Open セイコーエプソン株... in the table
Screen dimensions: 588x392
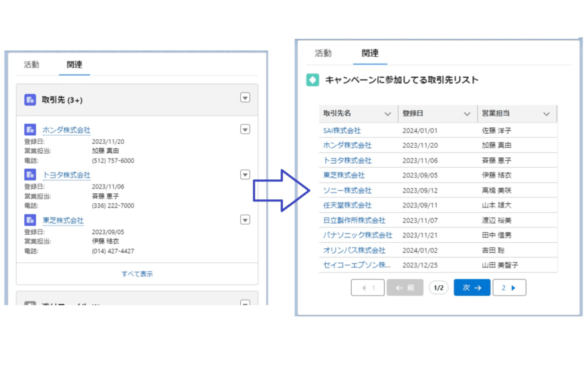pos(357,265)
